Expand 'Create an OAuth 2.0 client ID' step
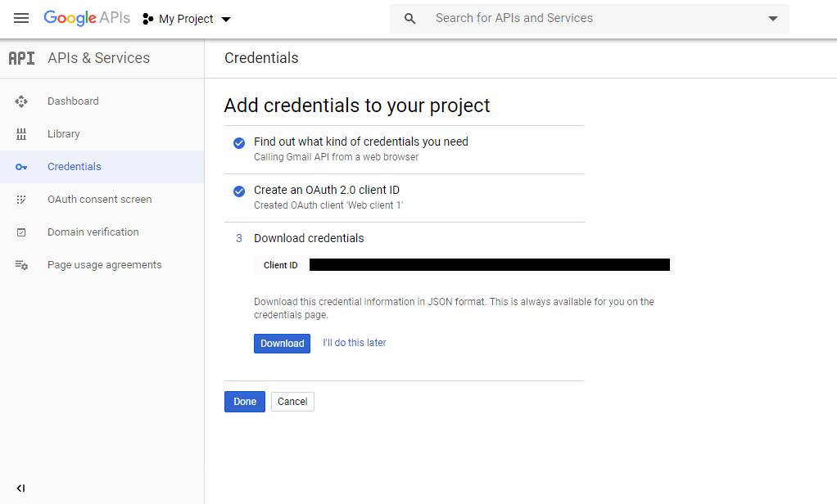837x504 pixels. tap(327, 191)
